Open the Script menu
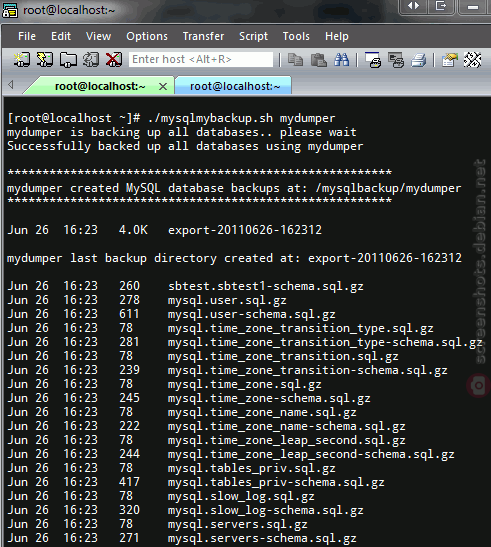The width and height of the screenshot is (491, 547). point(253,36)
